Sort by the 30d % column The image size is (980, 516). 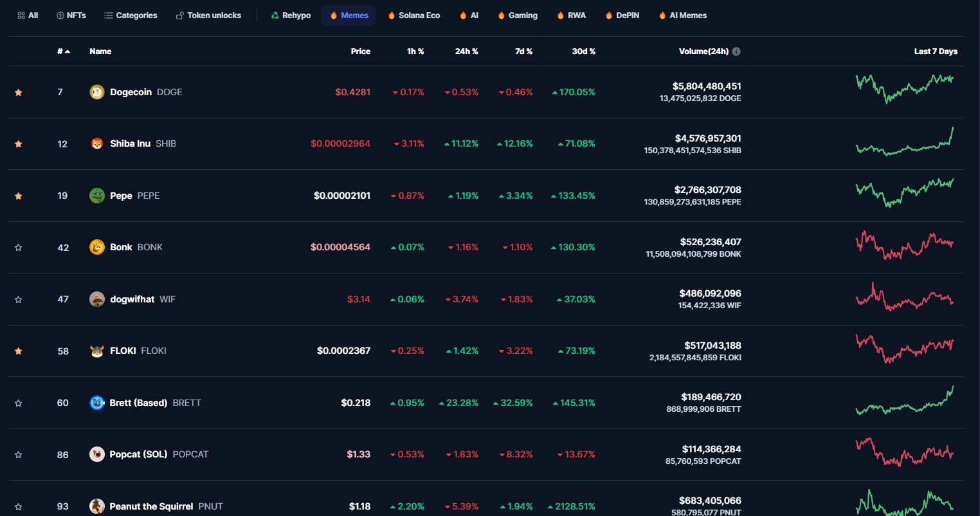(x=584, y=51)
